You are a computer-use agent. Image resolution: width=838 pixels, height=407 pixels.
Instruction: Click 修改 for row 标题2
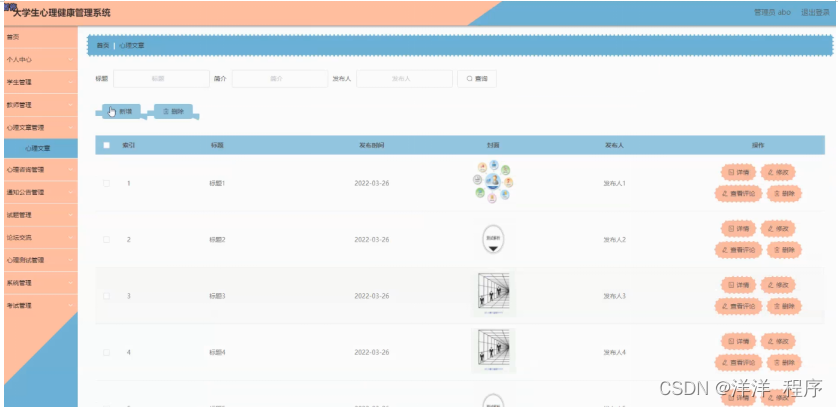click(778, 229)
